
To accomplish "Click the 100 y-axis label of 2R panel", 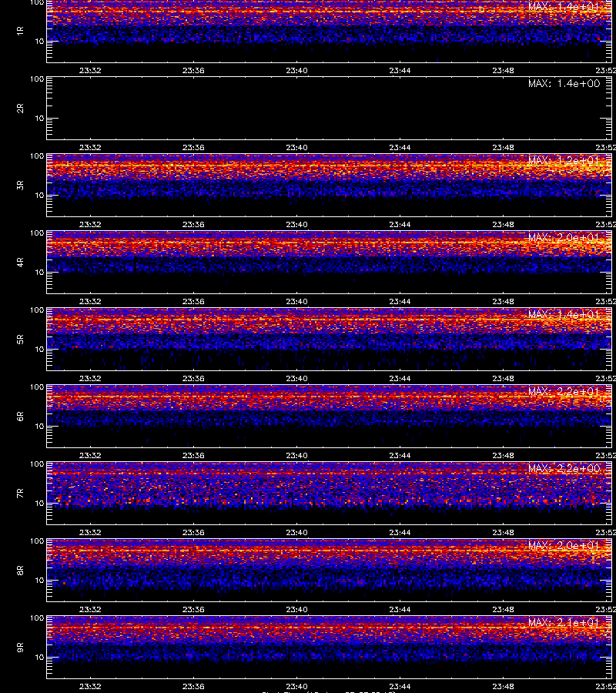I will [37, 79].
